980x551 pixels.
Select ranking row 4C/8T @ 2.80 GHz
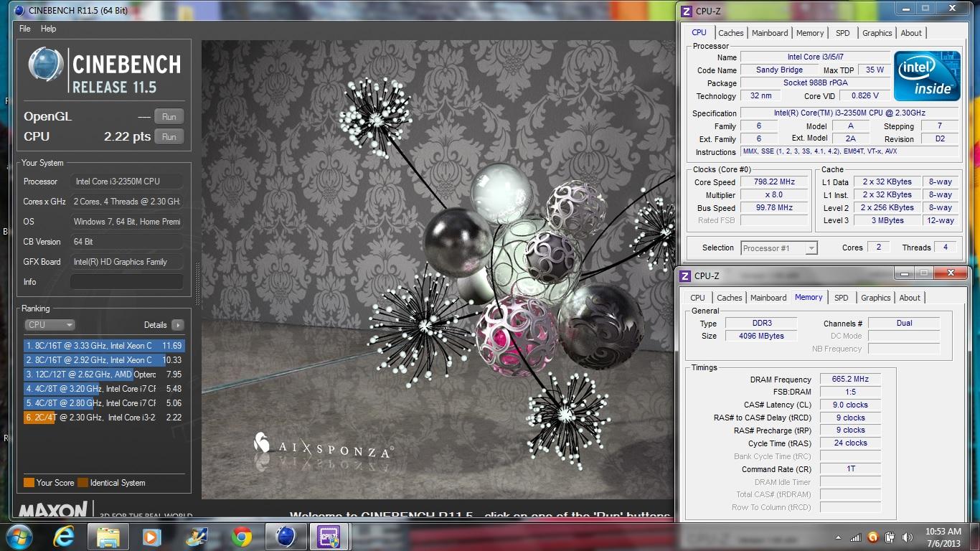click(104, 403)
